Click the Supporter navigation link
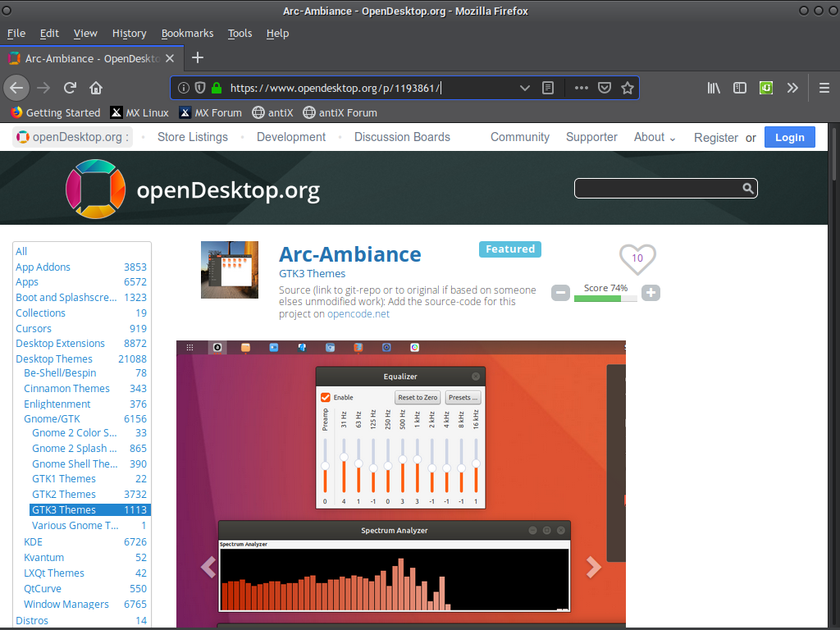Viewport: 840px width, 630px height. [591, 137]
